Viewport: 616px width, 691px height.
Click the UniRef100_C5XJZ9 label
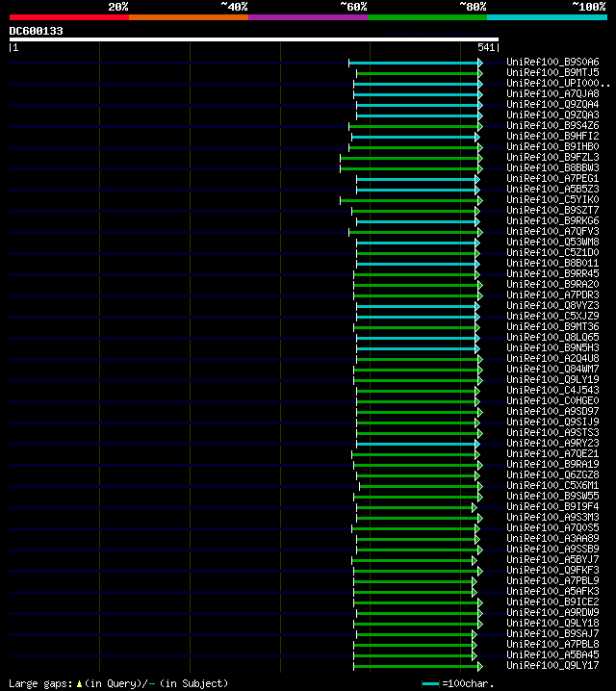pos(552,316)
